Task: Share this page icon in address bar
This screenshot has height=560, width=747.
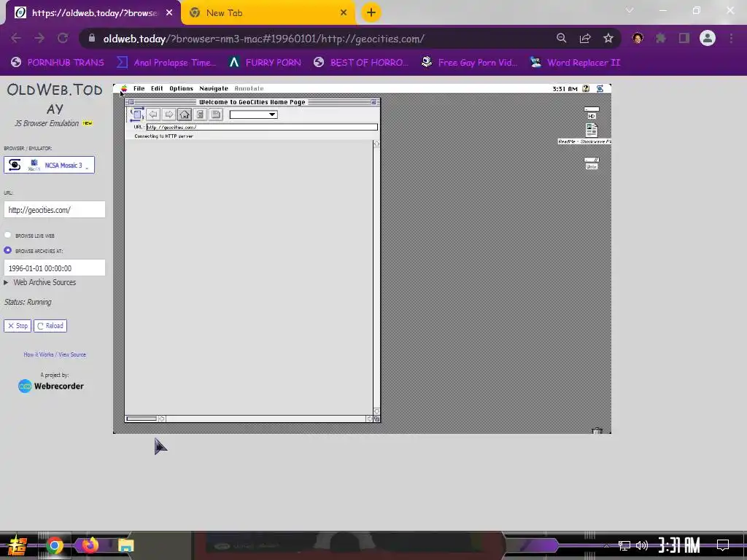Action: (x=585, y=39)
